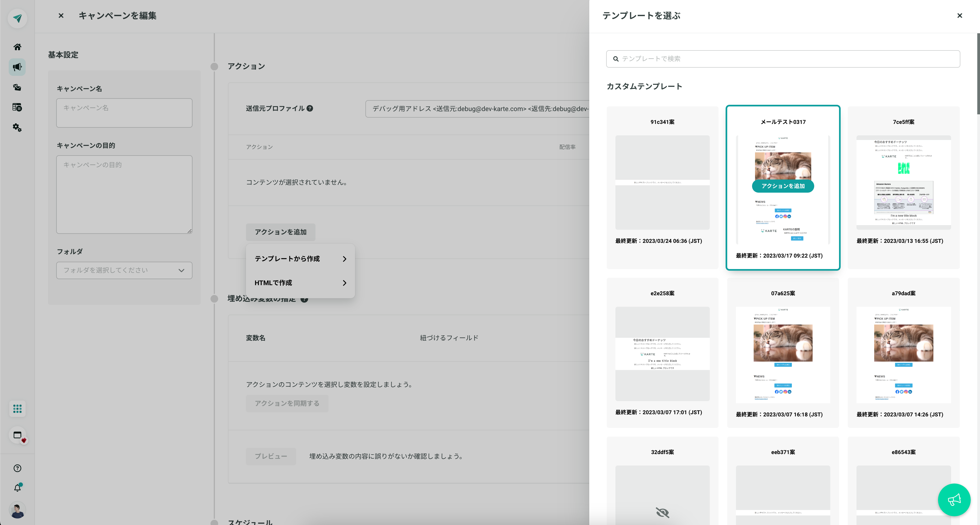Click the 変数名 column header
The height and width of the screenshot is (525, 980).
256,338
